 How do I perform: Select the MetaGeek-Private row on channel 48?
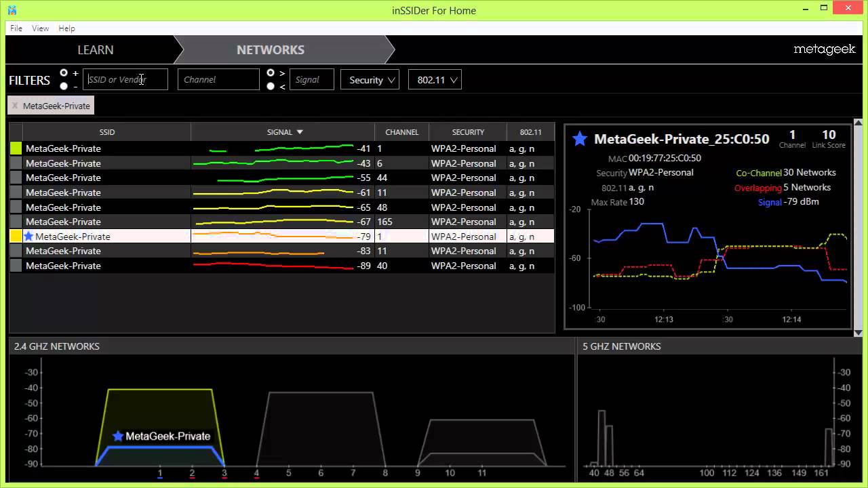tap(281, 207)
